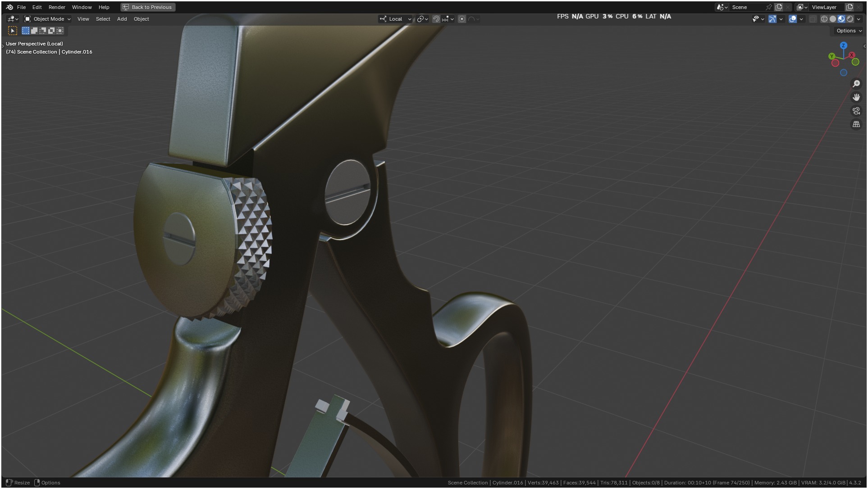Choose extend selection mode icon
868x489 pixels.
pyautogui.click(x=34, y=31)
